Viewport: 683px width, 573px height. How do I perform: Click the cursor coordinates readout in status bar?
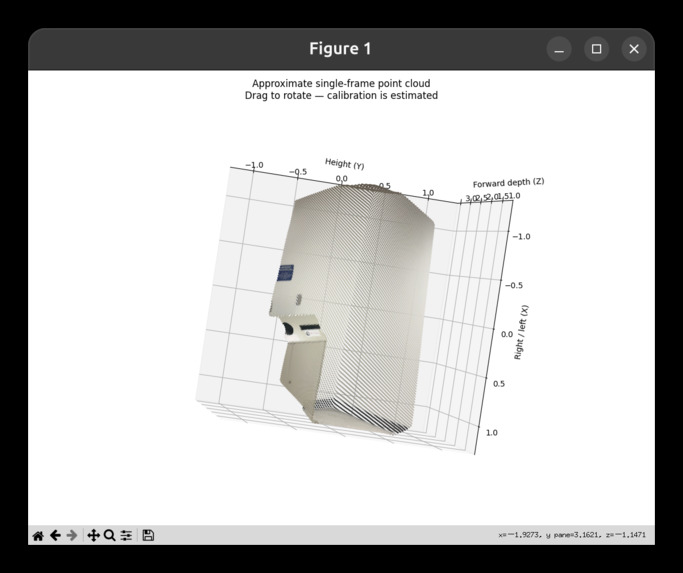point(572,535)
